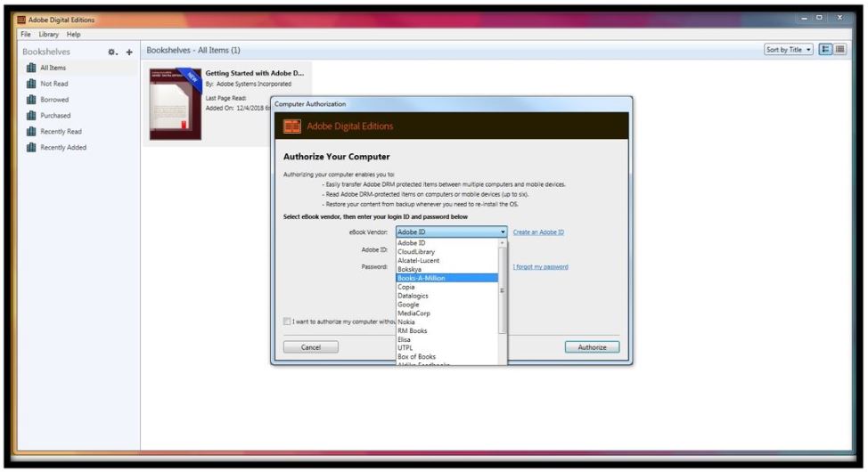The height and width of the screenshot is (472, 868).
Task: Switch to list view icon
Action: pyautogui.click(x=839, y=50)
